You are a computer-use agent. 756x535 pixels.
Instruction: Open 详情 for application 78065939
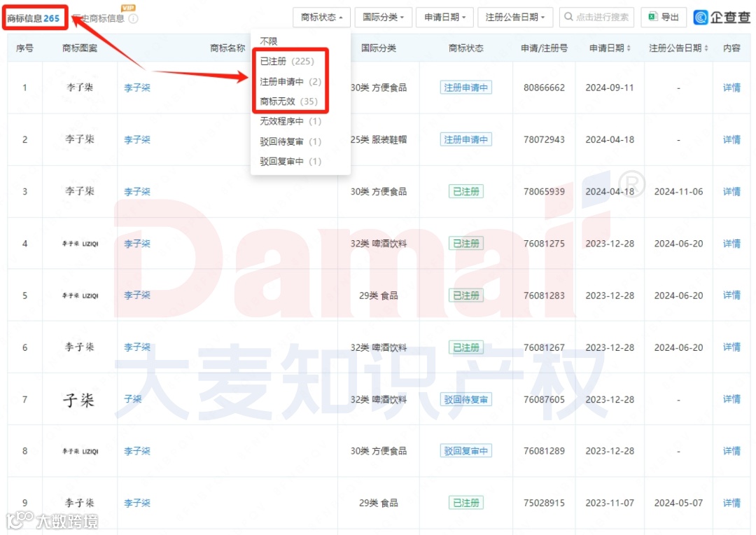tap(731, 191)
